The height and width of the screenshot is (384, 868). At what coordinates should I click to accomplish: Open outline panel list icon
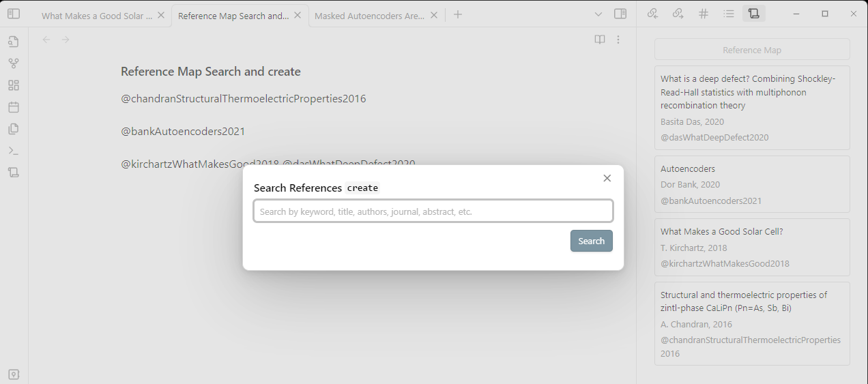729,14
